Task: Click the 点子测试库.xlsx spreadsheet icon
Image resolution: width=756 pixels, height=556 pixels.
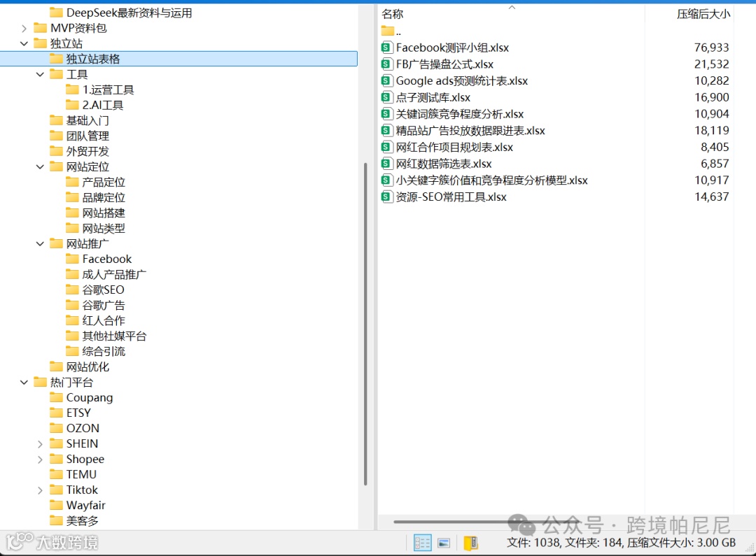Action: 386,97
